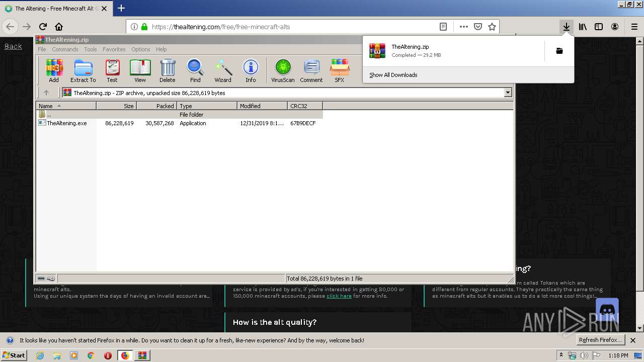Sort file list by Name column
The height and width of the screenshot is (362, 644).
(66, 106)
